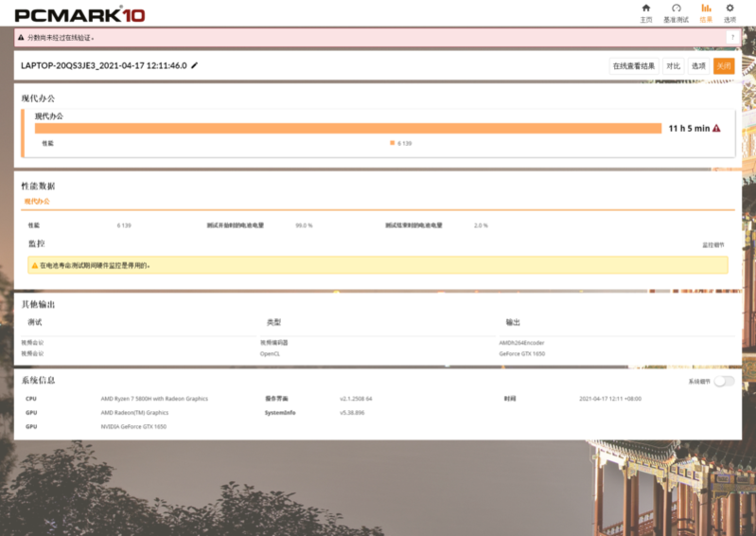
Task: Click the PCMark 10 logo
Action: 79,15
